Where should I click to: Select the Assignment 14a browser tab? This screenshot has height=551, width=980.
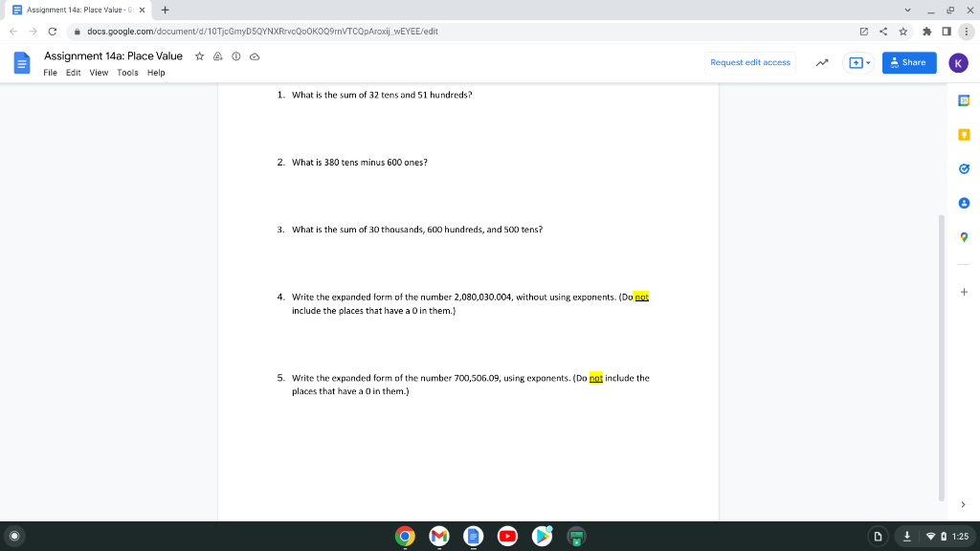[78, 10]
